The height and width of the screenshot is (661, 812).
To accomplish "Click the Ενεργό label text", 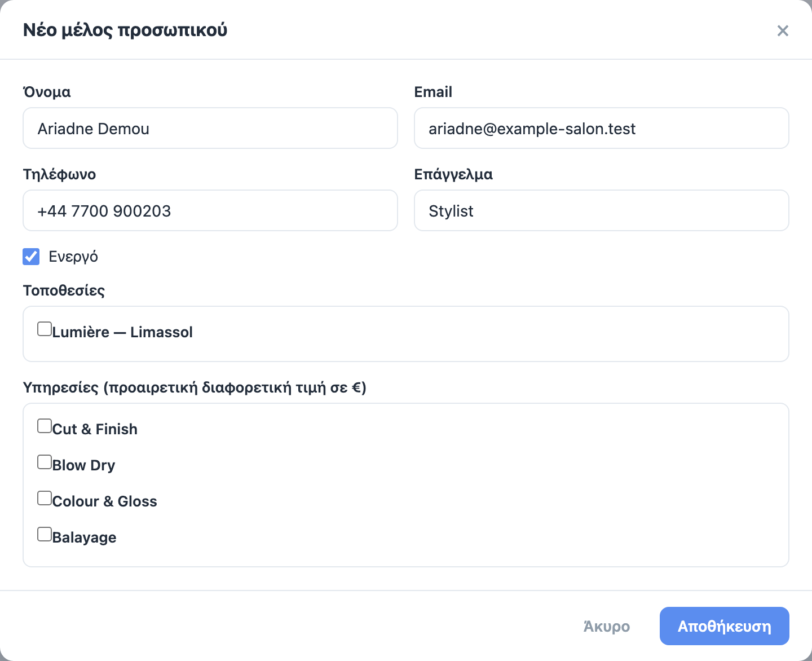I will click(73, 257).
